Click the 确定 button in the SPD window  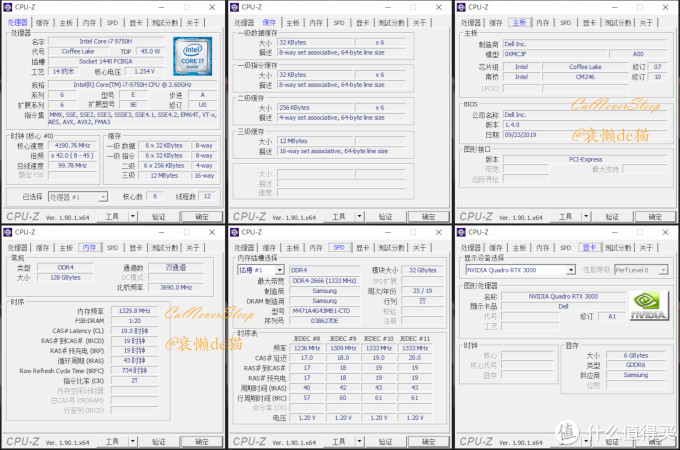click(x=428, y=441)
